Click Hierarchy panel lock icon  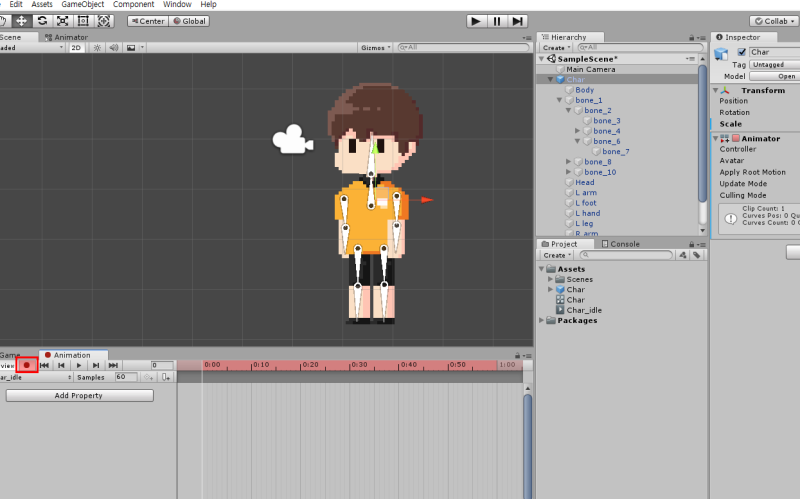click(691, 38)
